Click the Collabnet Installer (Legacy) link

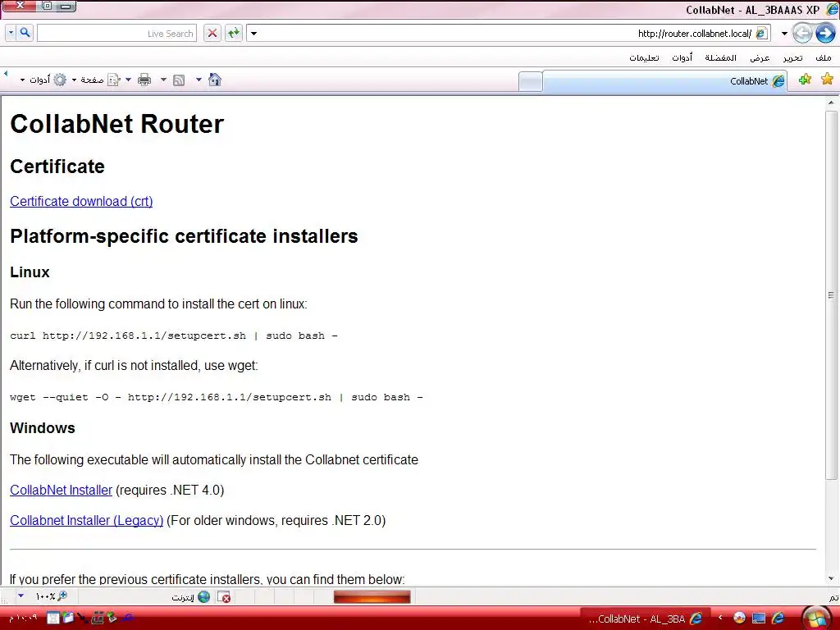(x=87, y=520)
